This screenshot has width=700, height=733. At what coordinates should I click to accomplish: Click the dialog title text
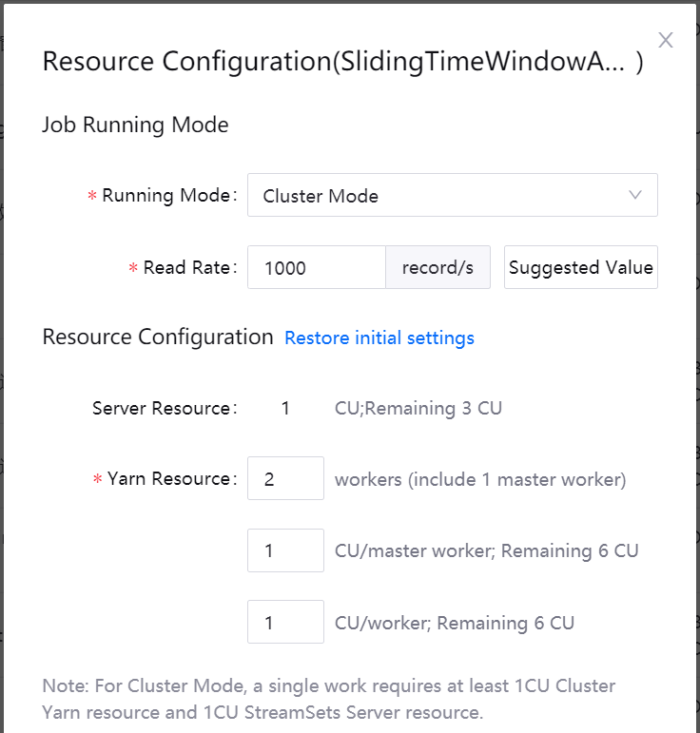pos(342,62)
